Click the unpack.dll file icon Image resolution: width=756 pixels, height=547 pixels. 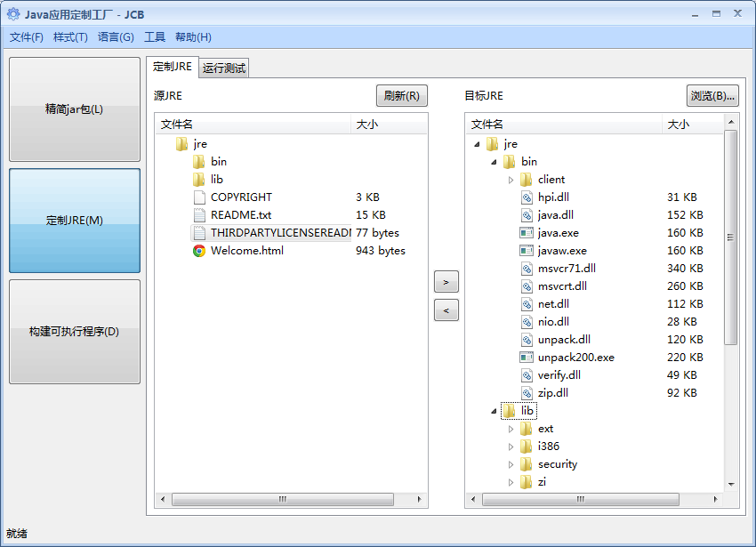(x=527, y=340)
